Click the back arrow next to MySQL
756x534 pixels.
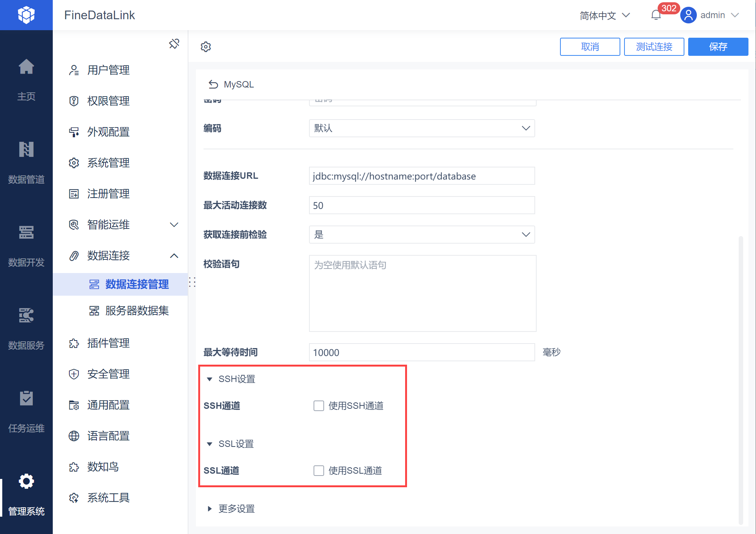pos(213,84)
